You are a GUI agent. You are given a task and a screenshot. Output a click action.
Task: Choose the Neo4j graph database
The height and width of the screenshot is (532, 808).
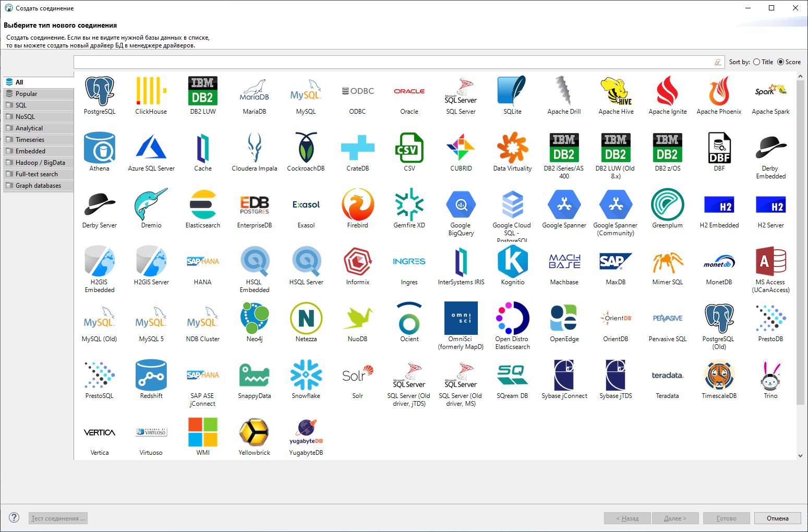(255, 319)
